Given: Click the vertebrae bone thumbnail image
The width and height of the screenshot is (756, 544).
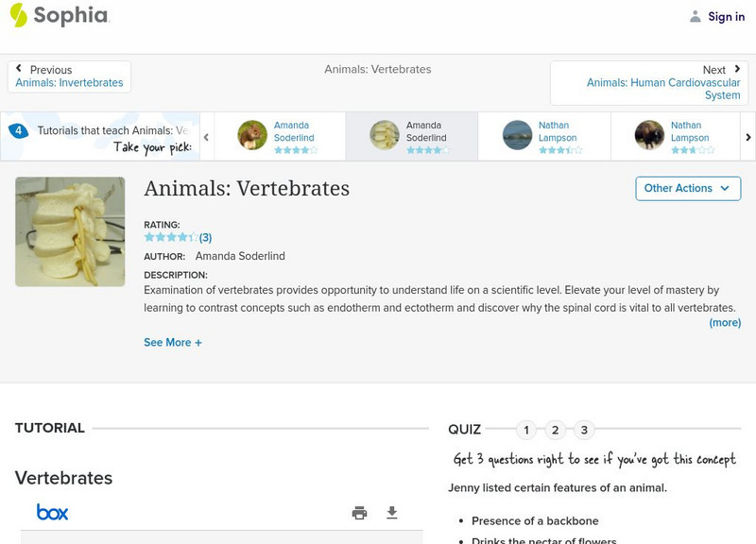Looking at the screenshot, I should click(x=70, y=231).
